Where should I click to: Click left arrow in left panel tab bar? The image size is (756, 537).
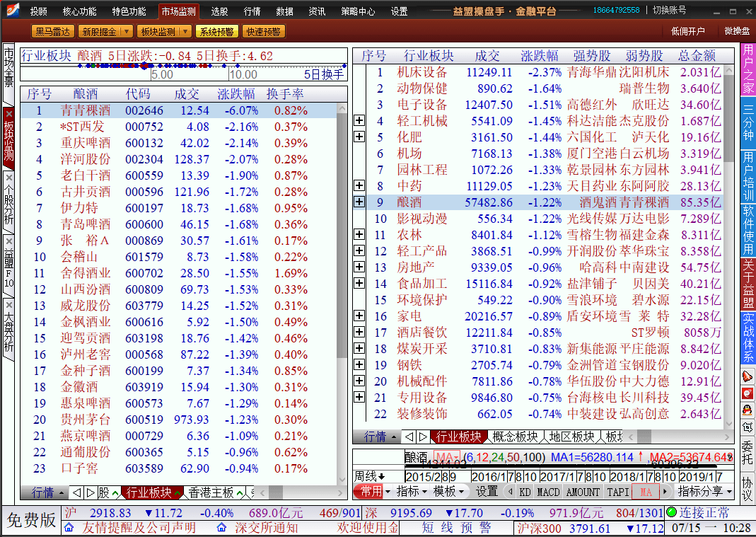(x=76, y=492)
